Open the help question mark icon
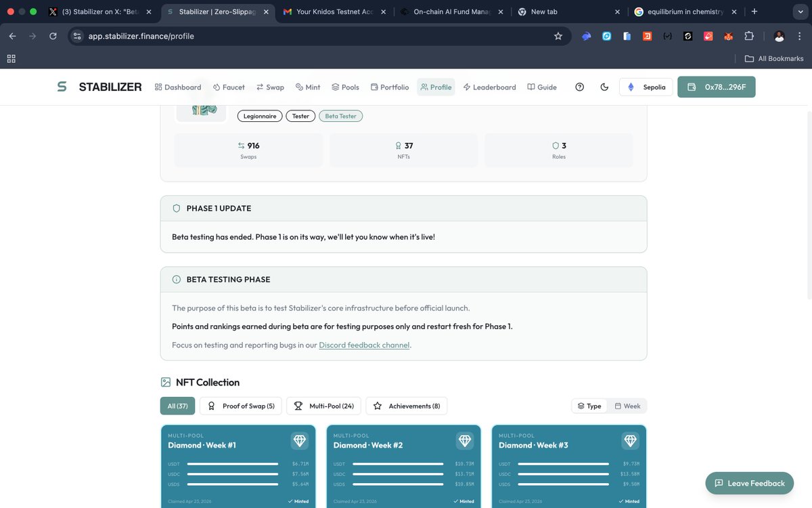 (579, 87)
